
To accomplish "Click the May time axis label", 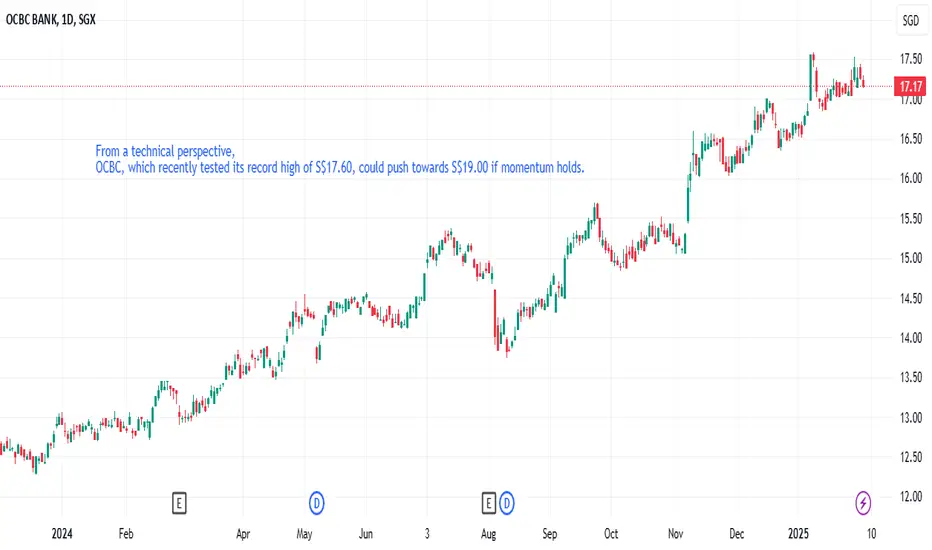I will click(x=304, y=534).
